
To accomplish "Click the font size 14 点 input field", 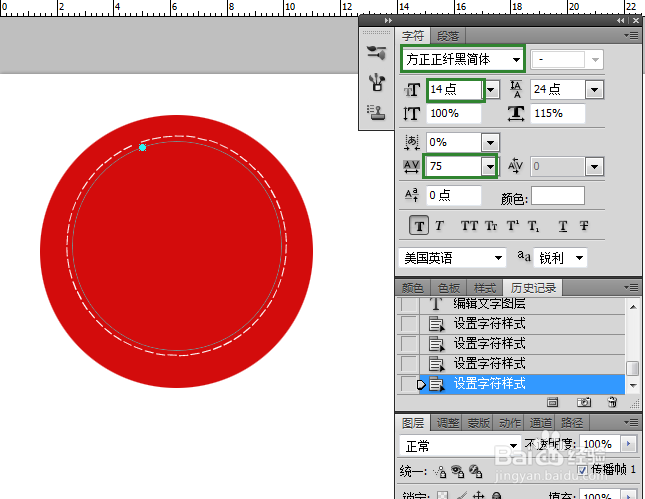I will click(x=455, y=89).
